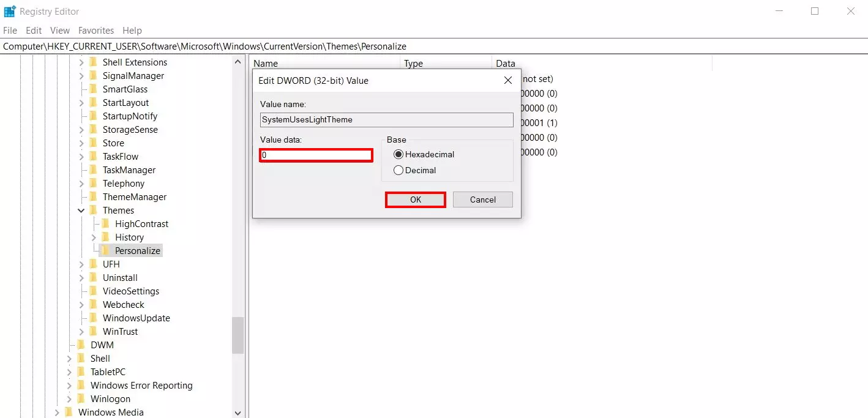Click the SignalManager folder icon

(93, 75)
